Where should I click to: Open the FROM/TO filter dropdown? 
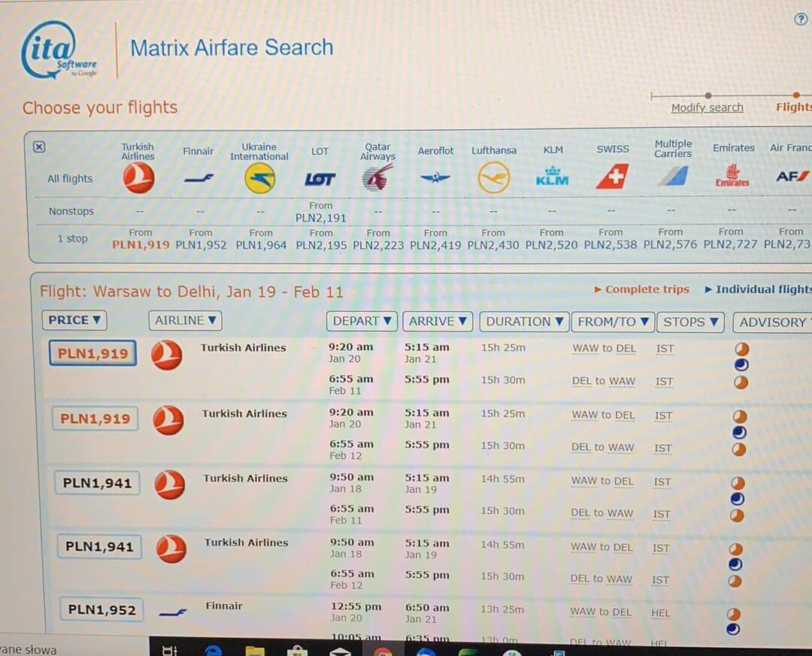tap(614, 322)
